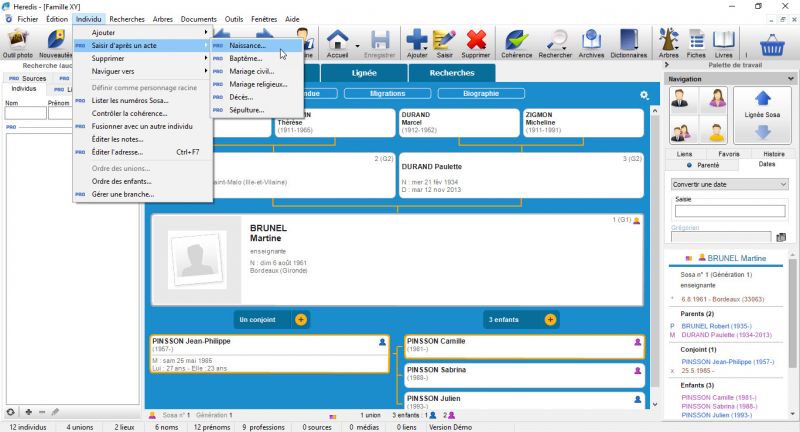Screen dimensions: 800x432
Task: Navigate to mother icon in Navigation
Action: pyautogui.click(x=716, y=98)
